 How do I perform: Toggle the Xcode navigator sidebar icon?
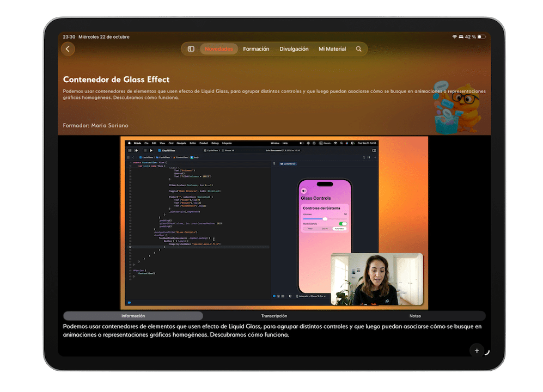(130, 150)
